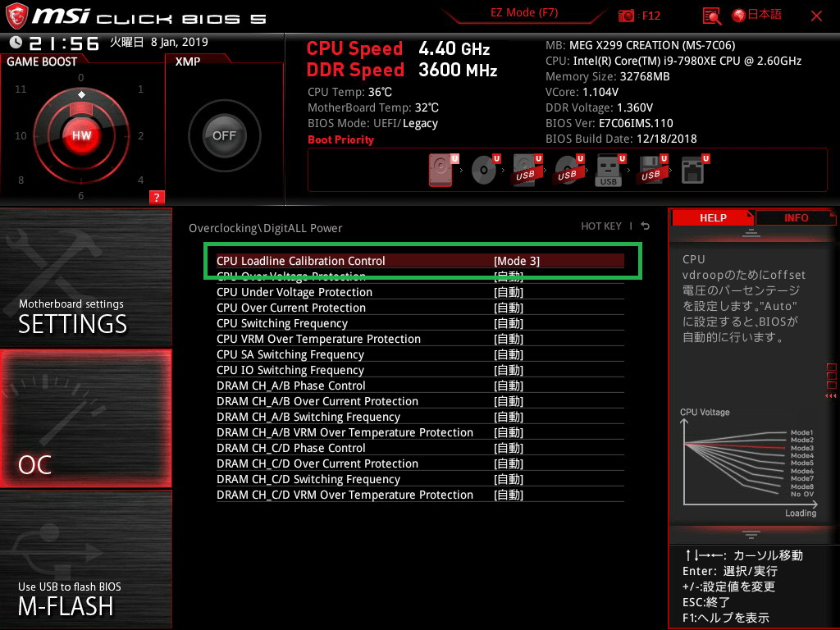Select the USB optical drive boot device
Viewport: 840px width, 630px height.
pos(569,170)
